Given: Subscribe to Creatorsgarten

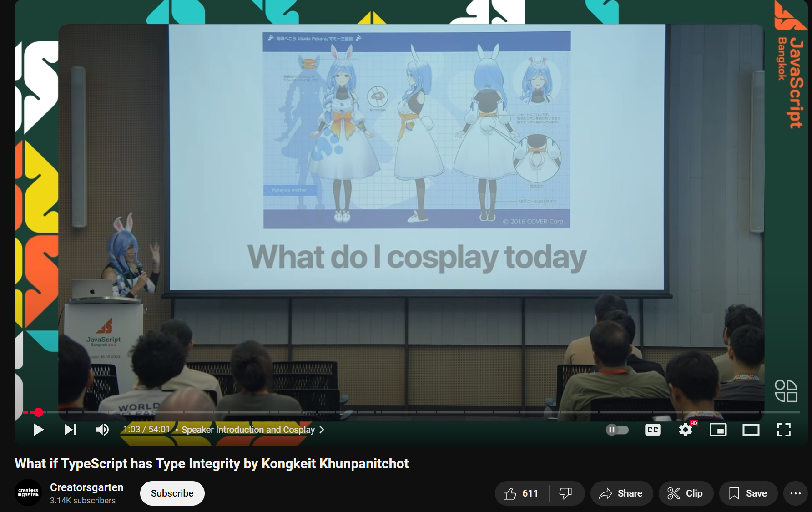Looking at the screenshot, I should pos(172,493).
